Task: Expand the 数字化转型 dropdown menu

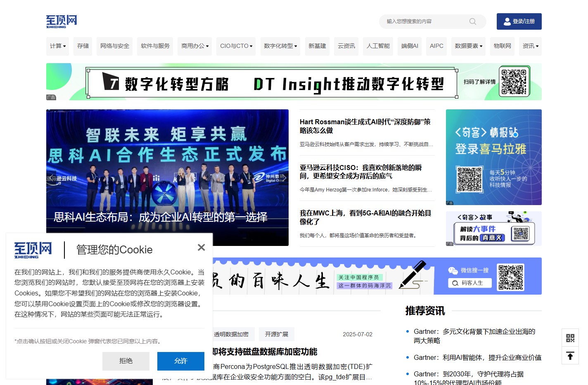Action: point(280,46)
